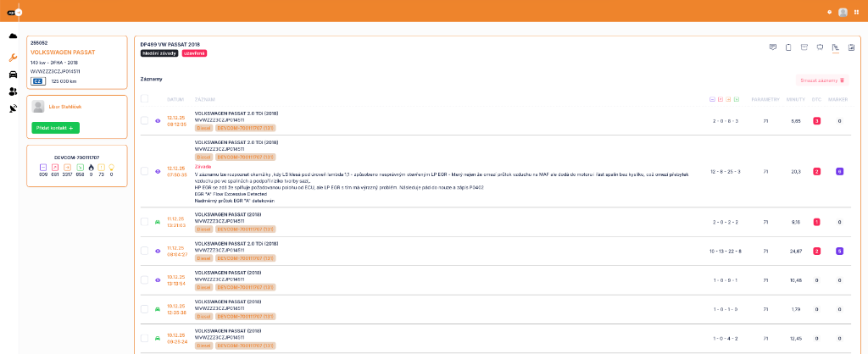Tick the checkbox for record 11.12.25 13:21:03

tap(144, 222)
